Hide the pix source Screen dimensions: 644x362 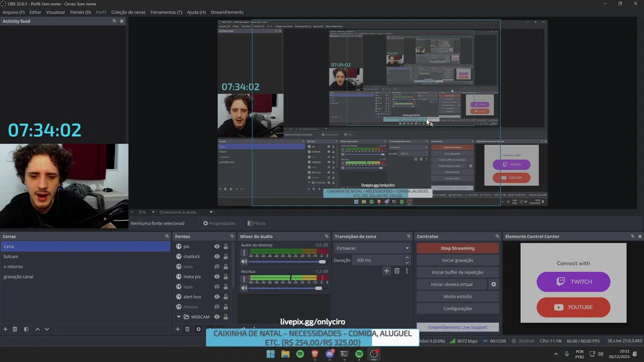point(217,246)
